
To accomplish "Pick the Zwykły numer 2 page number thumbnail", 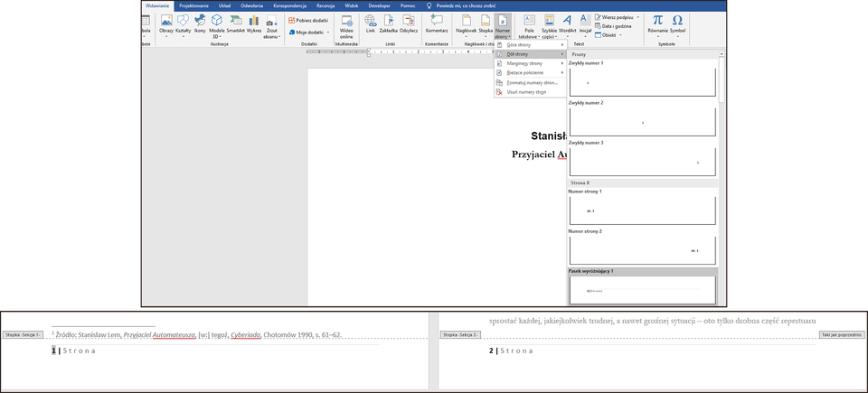I will pos(642,122).
